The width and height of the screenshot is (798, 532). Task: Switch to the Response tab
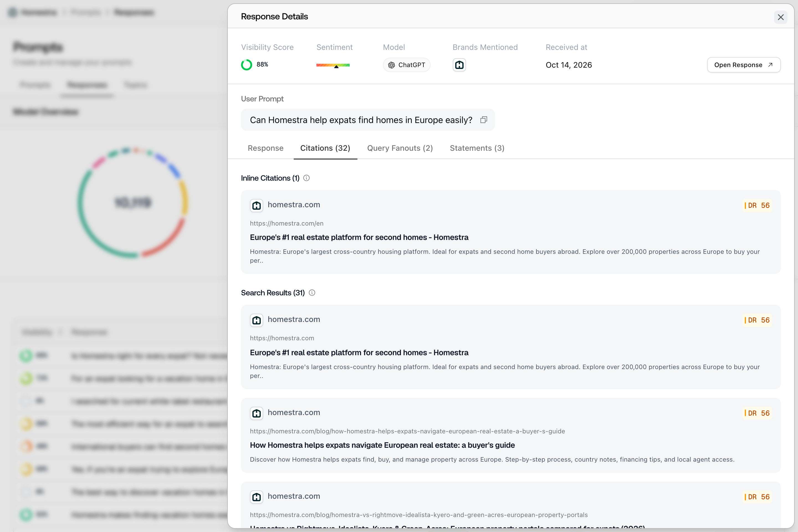[x=265, y=148]
